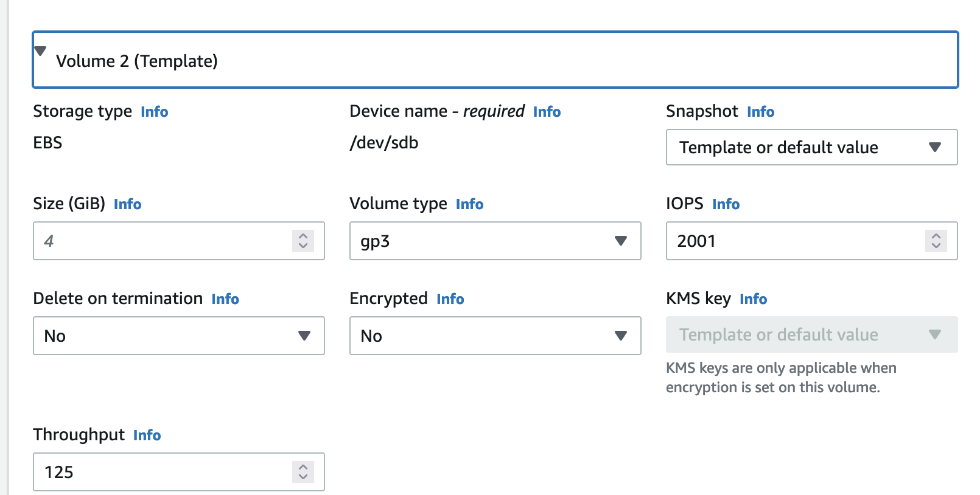The height and width of the screenshot is (495, 980).
Task: Click Info next to Throughput
Action: 147,435
